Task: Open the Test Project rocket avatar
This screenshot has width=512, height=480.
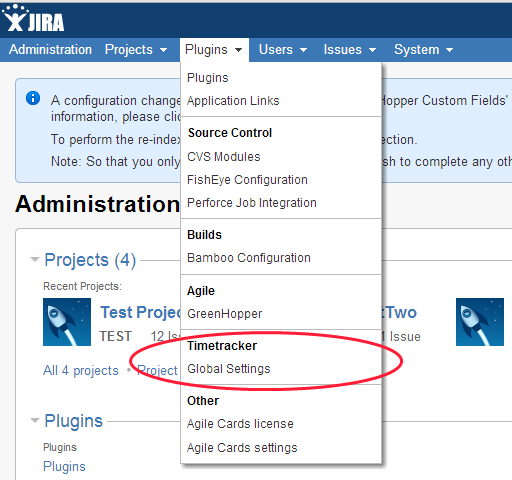Action: pos(67,322)
